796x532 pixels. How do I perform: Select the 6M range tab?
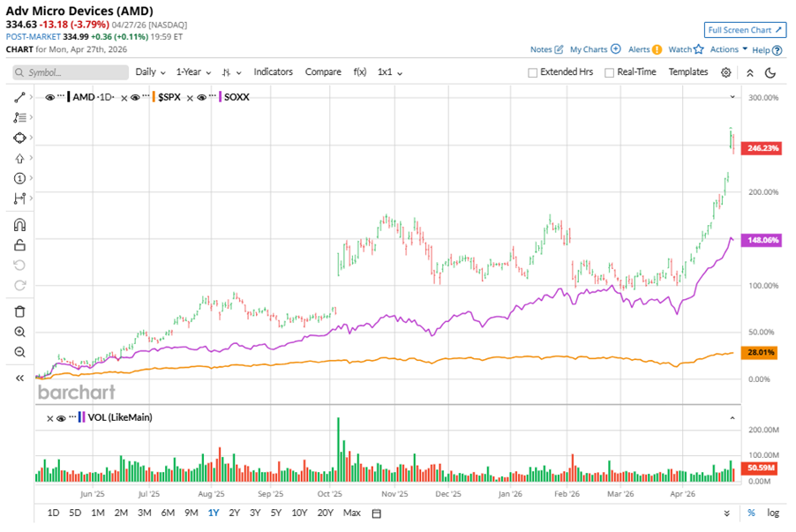(168, 513)
